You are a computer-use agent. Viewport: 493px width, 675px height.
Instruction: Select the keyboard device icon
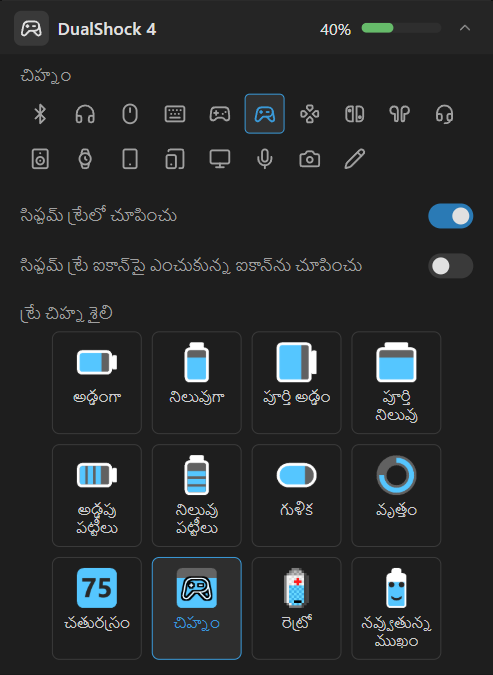coord(175,114)
